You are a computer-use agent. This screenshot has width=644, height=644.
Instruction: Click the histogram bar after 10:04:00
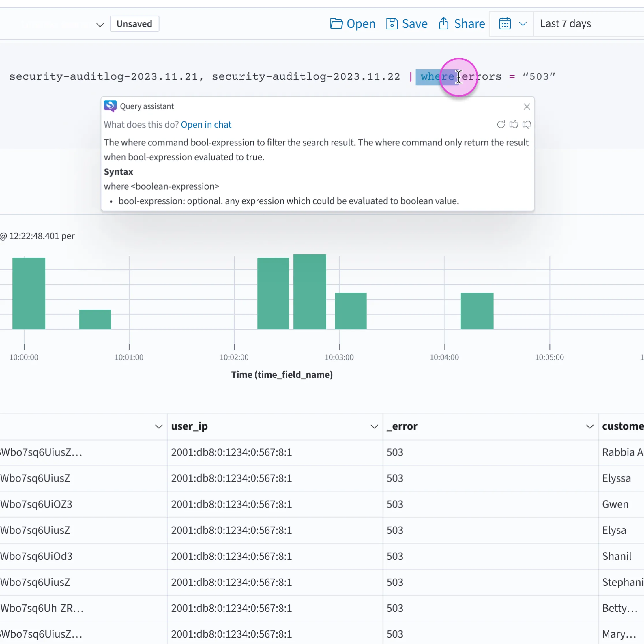pyautogui.click(x=477, y=311)
